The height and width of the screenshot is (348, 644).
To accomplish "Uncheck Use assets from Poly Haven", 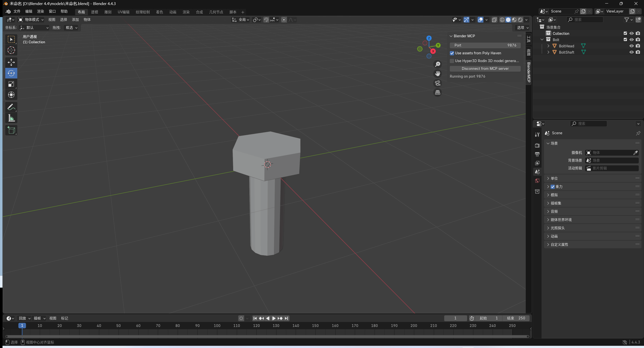I will 452,53.
